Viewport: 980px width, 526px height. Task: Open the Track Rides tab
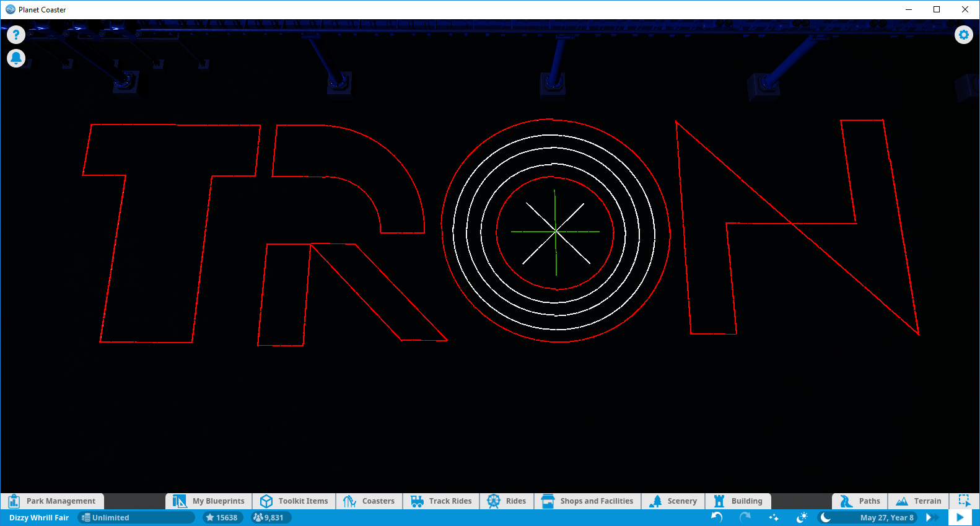click(x=441, y=501)
